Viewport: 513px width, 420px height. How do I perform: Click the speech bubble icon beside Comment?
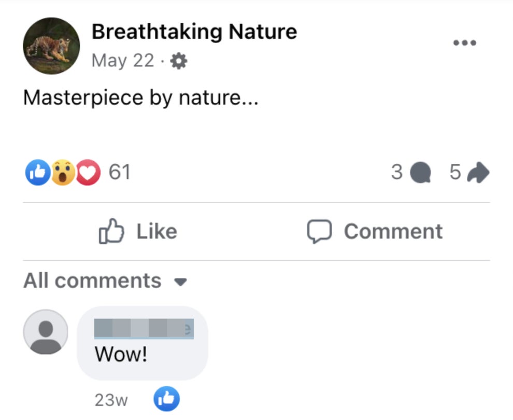(x=319, y=231)
